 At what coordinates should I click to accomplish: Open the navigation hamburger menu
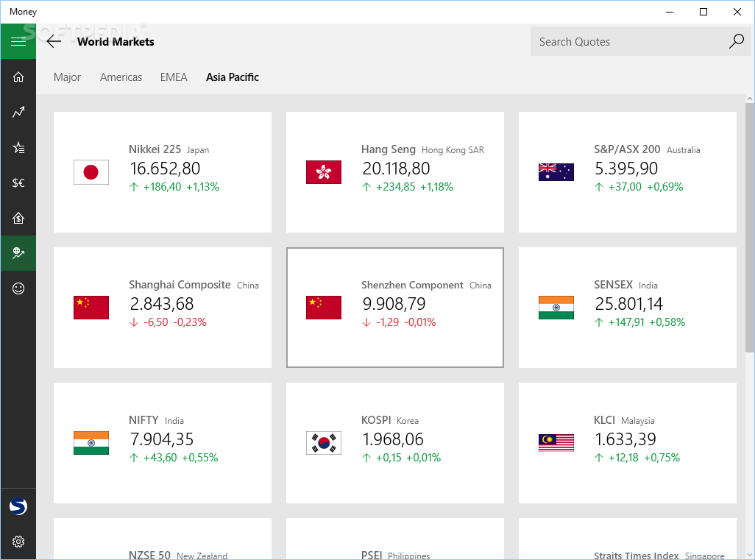(x=18, y=41)
